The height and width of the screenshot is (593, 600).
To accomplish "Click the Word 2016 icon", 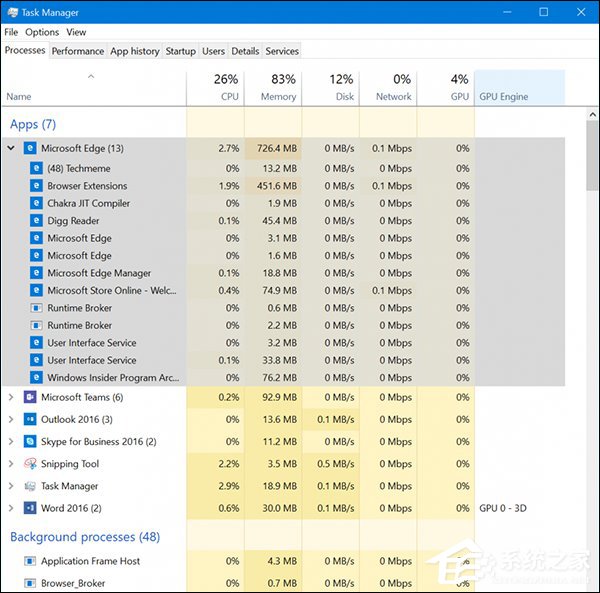I will pos(30,508).
